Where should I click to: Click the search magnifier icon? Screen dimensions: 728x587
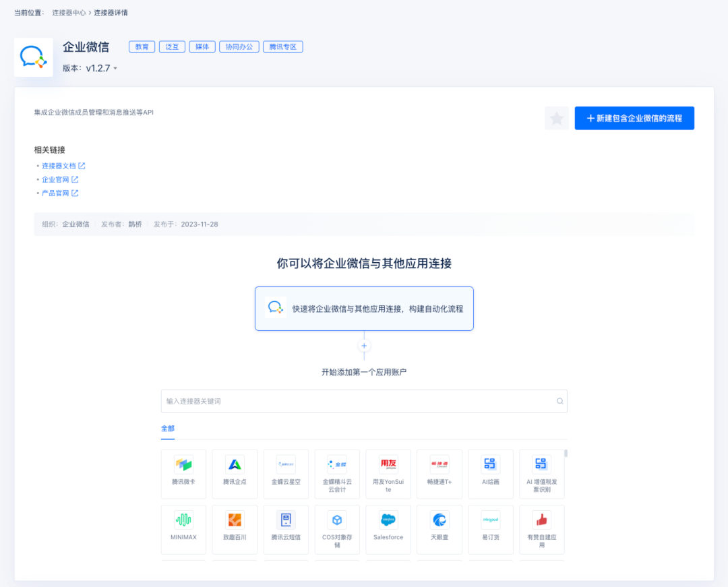coord(560,401)
